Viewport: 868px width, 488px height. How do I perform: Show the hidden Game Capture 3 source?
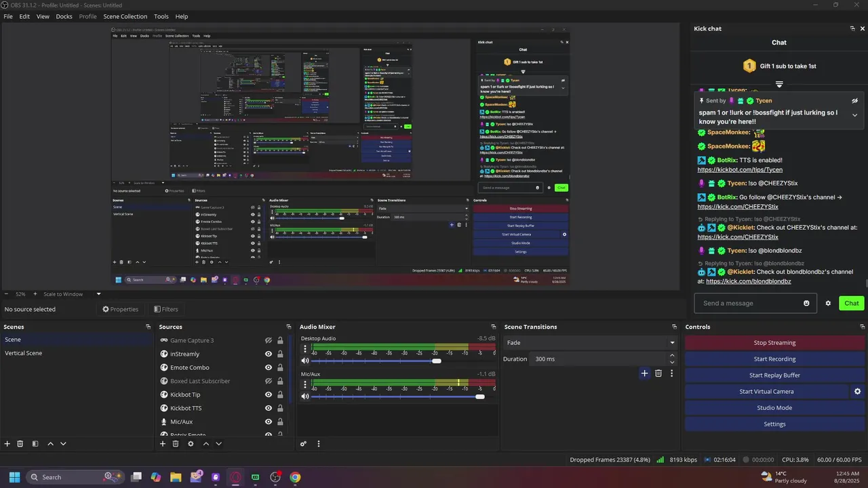pos(269,340)
